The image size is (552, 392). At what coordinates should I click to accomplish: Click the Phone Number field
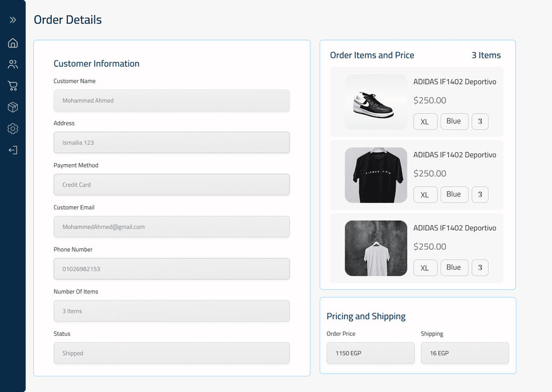click(x=171, y=269)
